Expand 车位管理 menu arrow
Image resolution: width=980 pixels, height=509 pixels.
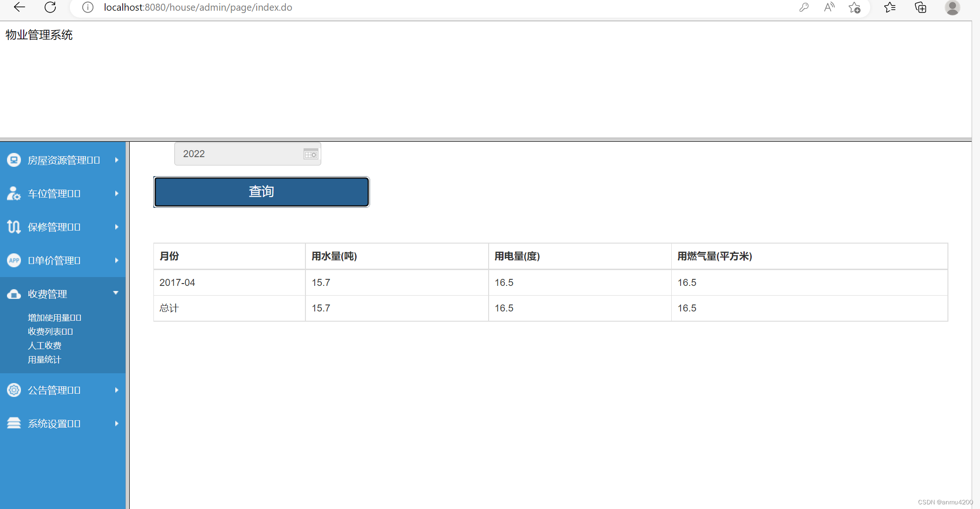(x=117, y=193)
